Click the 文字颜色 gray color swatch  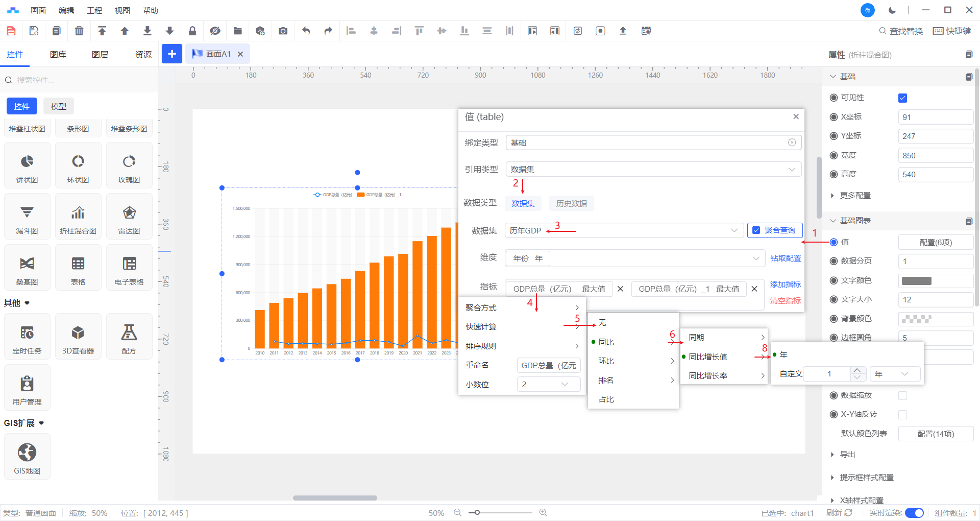tap(916, 281)
